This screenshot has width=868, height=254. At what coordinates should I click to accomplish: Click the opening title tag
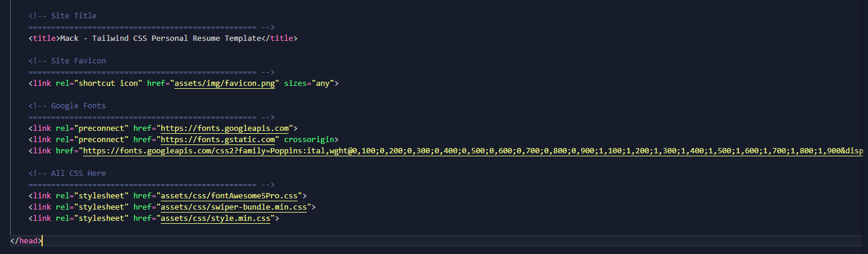[44, 38]
